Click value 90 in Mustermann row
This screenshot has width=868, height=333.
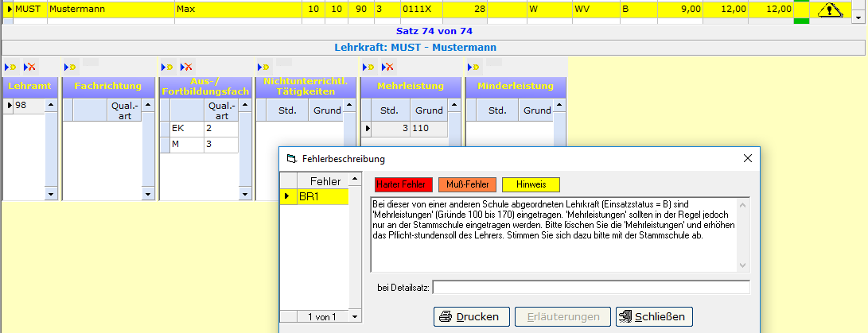pyautogui.click(x=361, y=10)
